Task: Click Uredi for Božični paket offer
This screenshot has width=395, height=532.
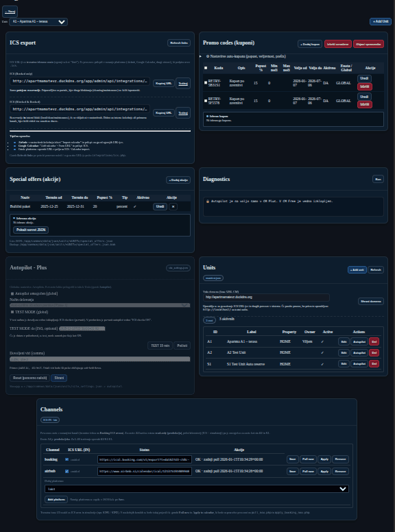Action: pyautogui.click(x=160, y=206)
